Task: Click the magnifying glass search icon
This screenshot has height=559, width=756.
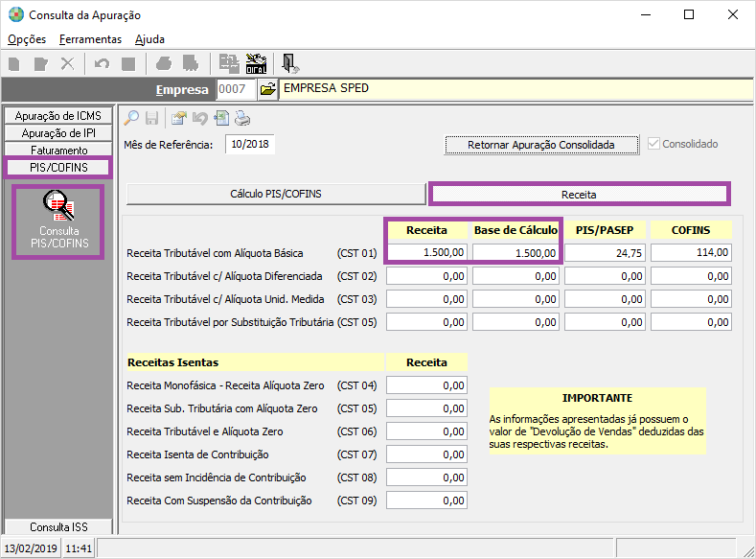Action: coord(131,118)
